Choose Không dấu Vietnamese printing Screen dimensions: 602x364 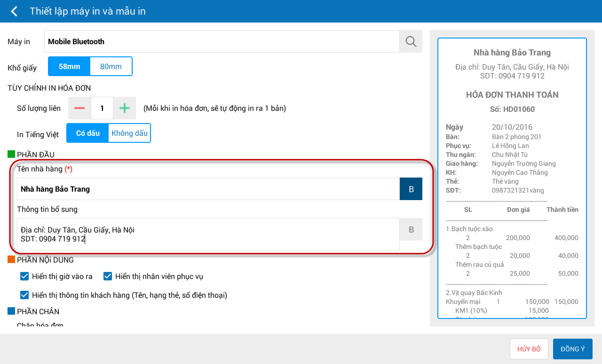[x=129, y=133]
